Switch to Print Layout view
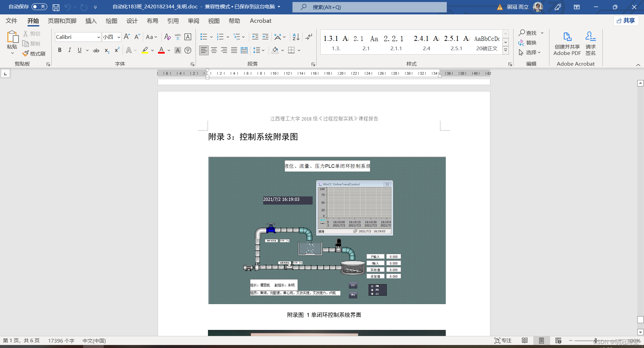This screenshot has height=348, width=644. (541, 341)
